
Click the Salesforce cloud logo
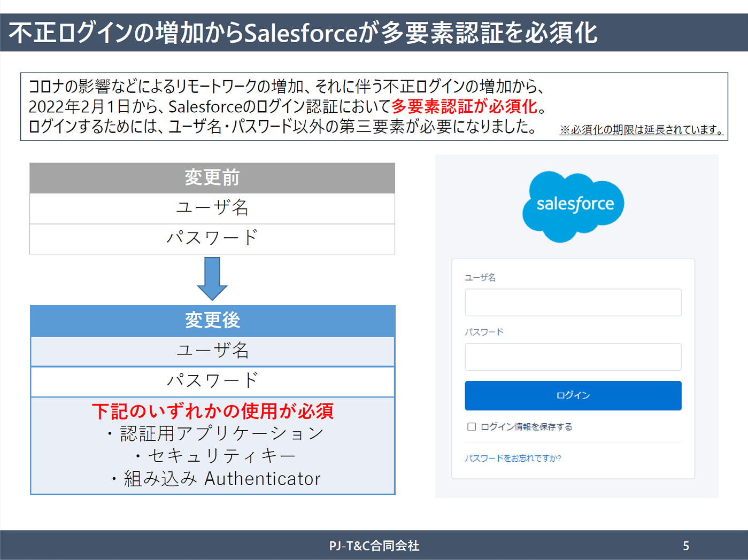tap(573, 205)
